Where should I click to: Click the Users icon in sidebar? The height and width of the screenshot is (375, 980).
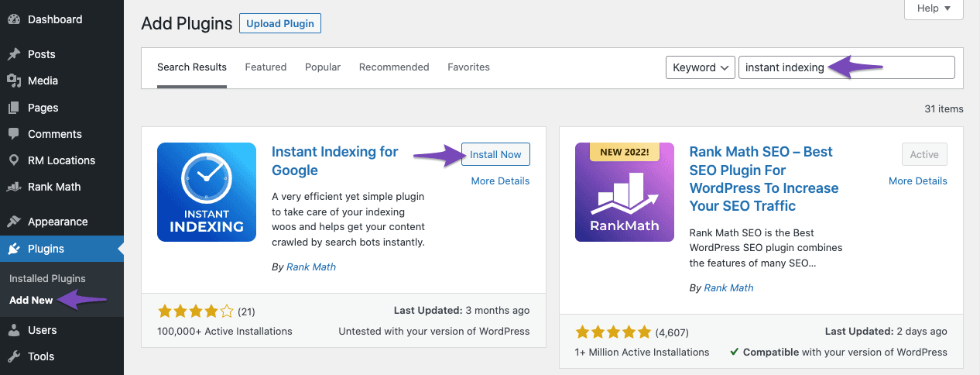point(13,330)
